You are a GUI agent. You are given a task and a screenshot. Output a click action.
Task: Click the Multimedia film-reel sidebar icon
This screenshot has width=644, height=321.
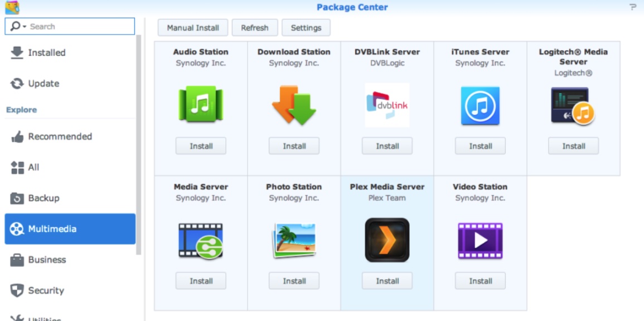point(17,228)
